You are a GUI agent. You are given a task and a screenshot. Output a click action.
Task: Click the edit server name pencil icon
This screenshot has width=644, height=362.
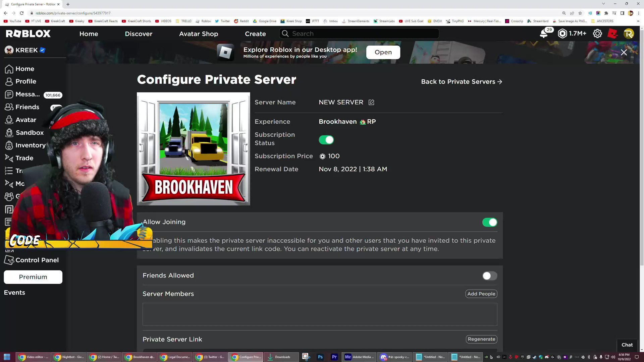tap(372, 102)
